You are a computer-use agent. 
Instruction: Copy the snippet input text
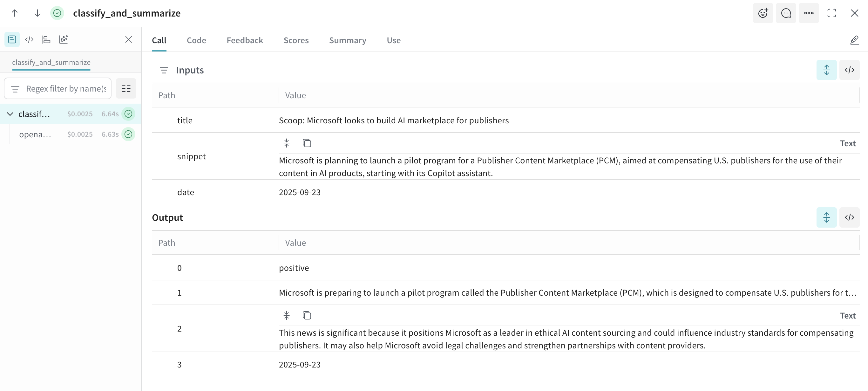pyautogui.click(x=307, y=143)
